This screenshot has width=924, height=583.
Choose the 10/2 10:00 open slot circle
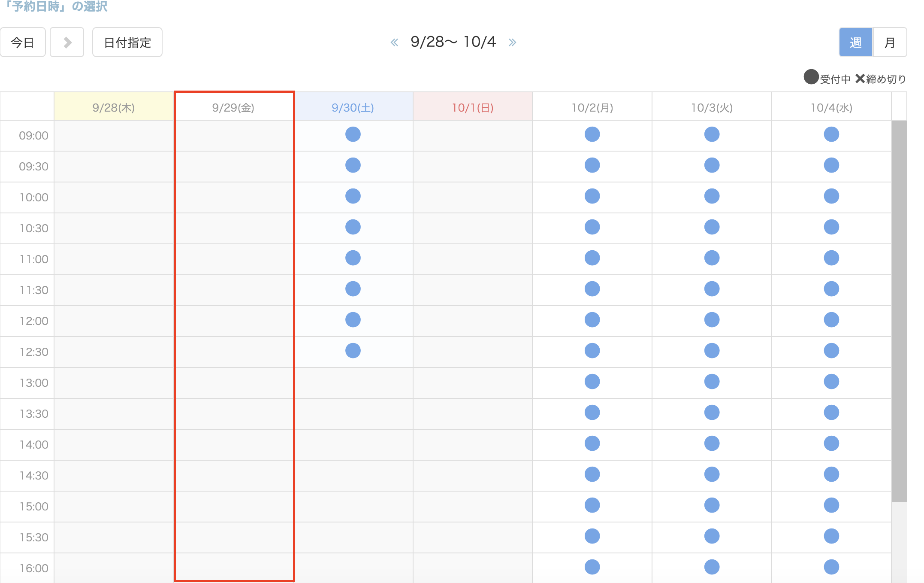point(592,196)
